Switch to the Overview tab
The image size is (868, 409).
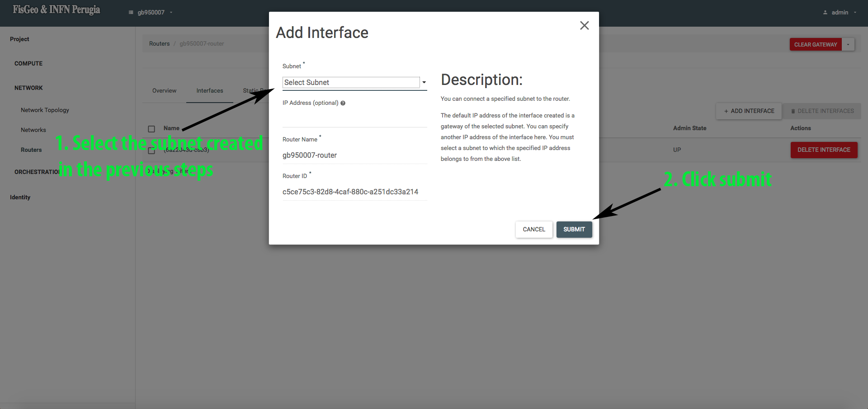point(164,91)
